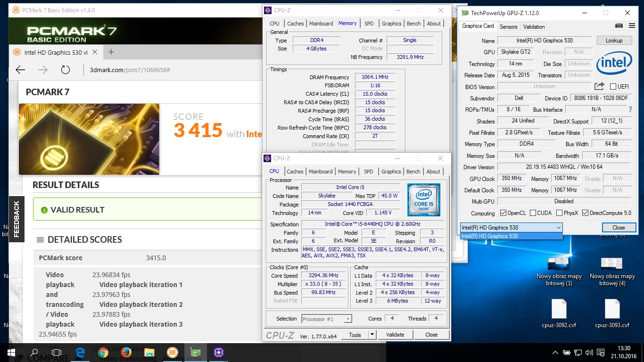Image resolution: width=644 pixels, height=362 pixels.
Task: Switch to GPU-Z taskbar icon
Action: coord(195,352)
